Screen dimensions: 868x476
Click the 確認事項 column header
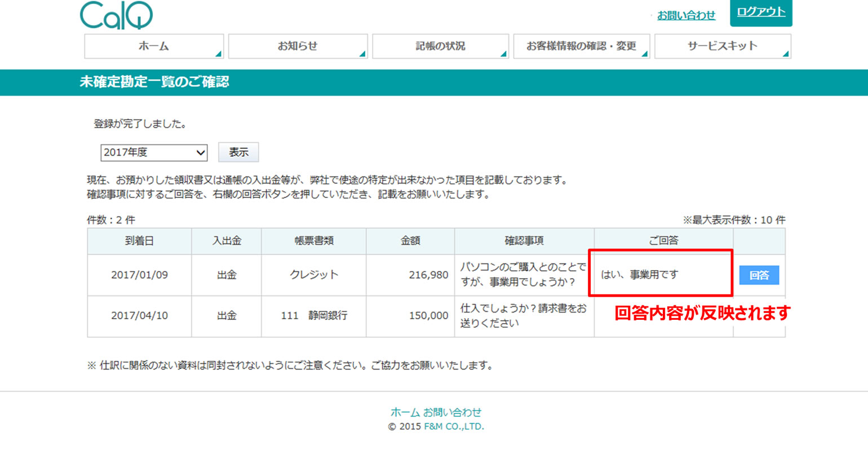click(x=524, y=241)
